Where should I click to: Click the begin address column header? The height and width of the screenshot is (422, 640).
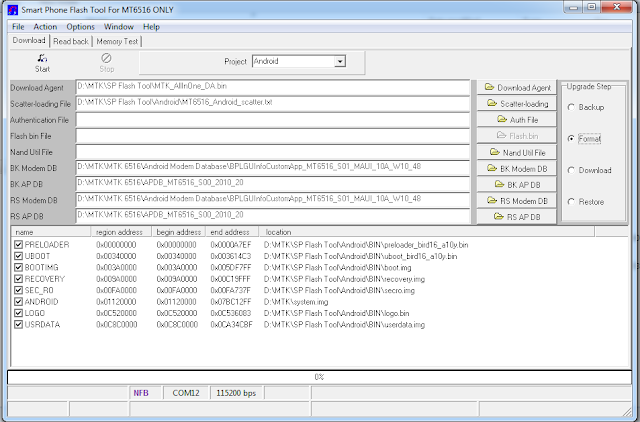click(x=179, y=232)
